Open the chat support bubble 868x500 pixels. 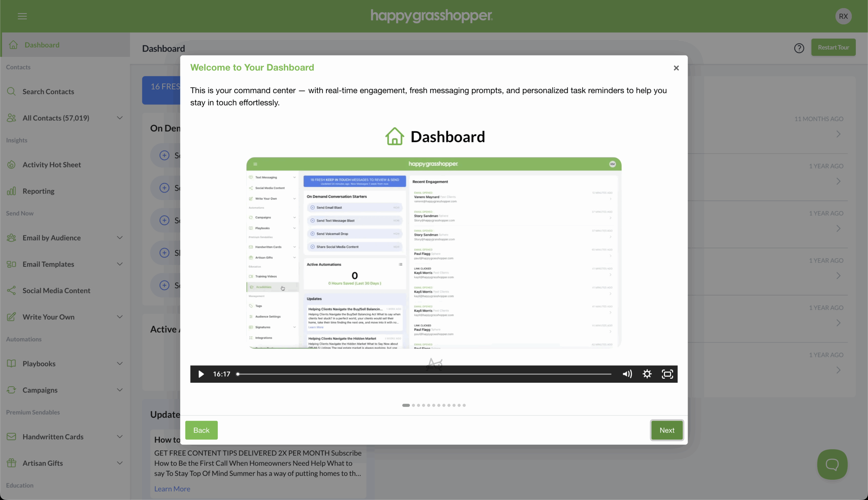[832, 464]
